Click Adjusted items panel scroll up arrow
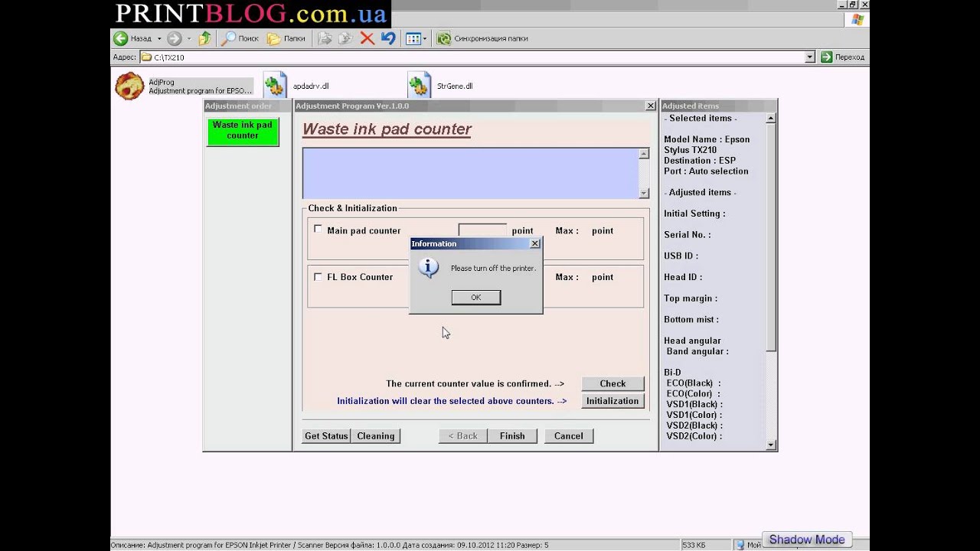The width and height of the screenshot is (980, 551). point(771,119)
